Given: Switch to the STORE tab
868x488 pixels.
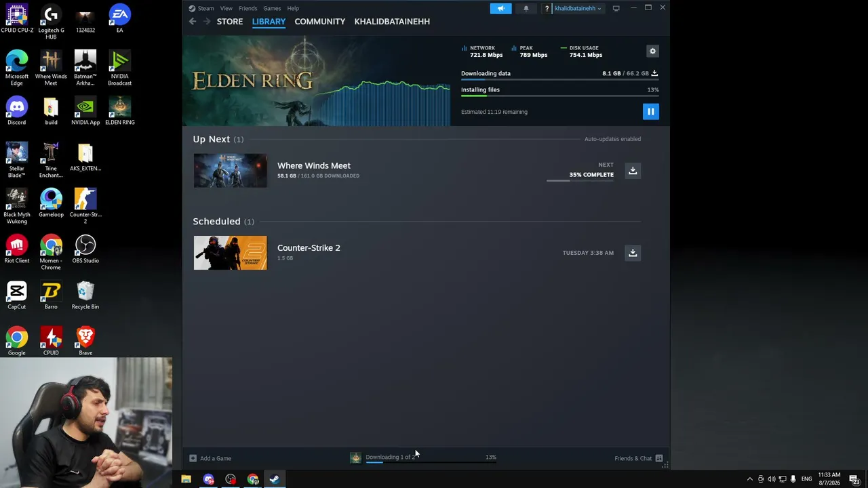Looking at the screenshot, I should coord(230,22).
